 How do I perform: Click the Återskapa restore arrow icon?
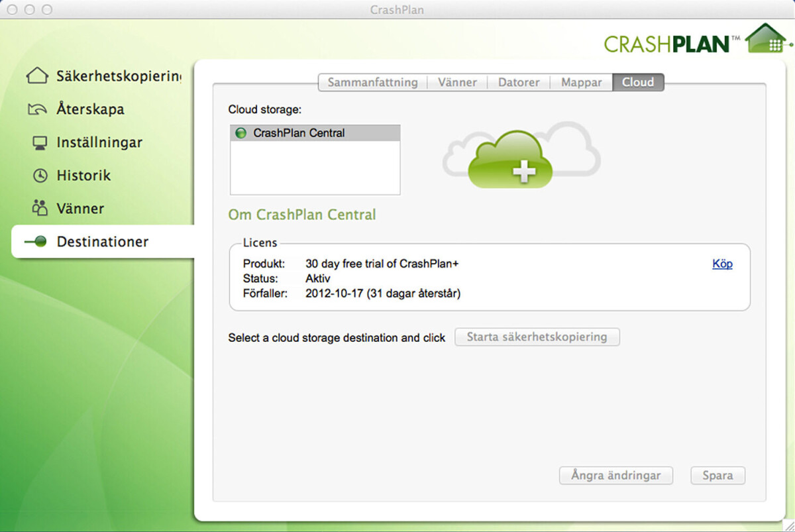[x=38, y=109]
